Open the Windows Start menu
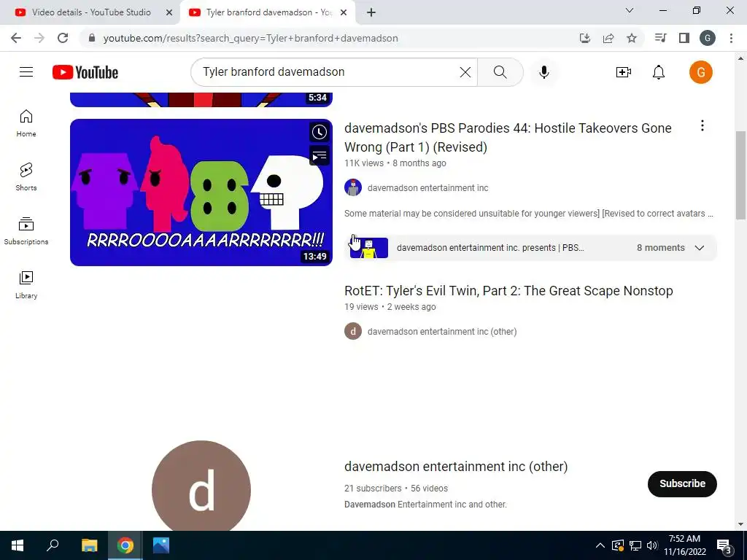 (x=18, y=545)
